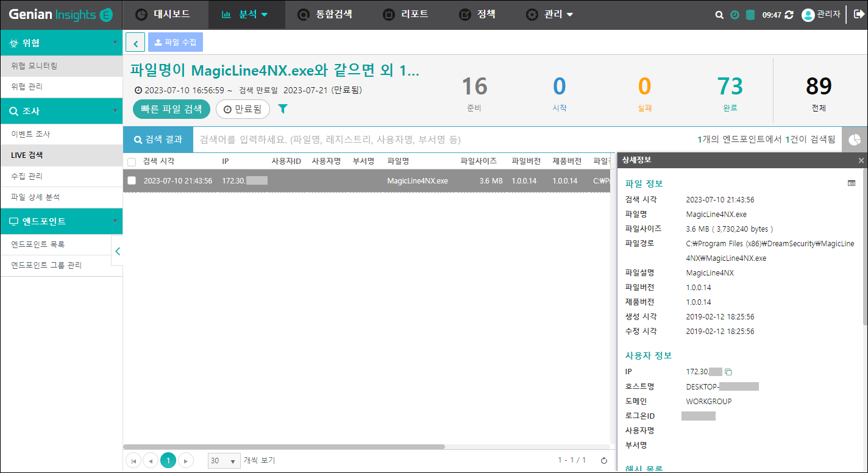The width and height of the screenshot is (868, 473).
Task: Copy the IP address in user info
Action: point(728,372)
